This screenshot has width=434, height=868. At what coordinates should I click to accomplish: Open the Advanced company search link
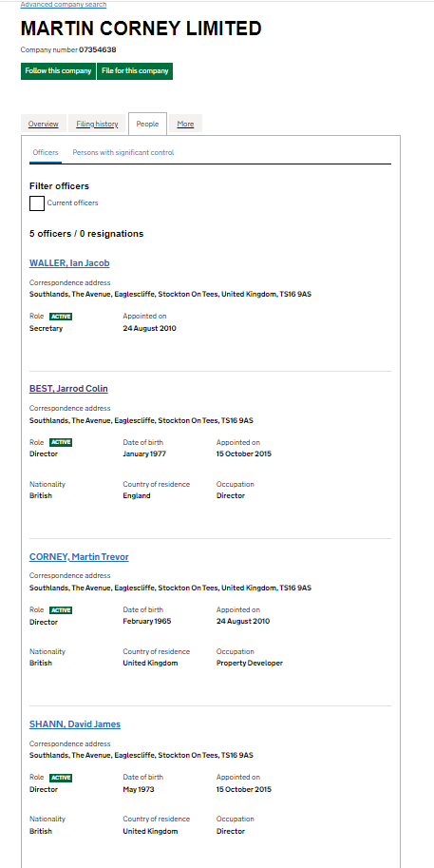[x=64, y=5]
